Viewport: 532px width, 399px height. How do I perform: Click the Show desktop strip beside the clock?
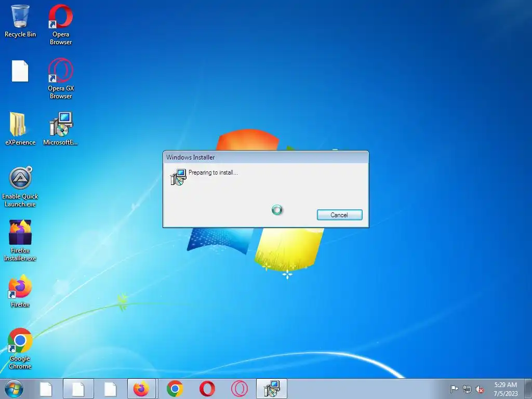pos(528,389)
